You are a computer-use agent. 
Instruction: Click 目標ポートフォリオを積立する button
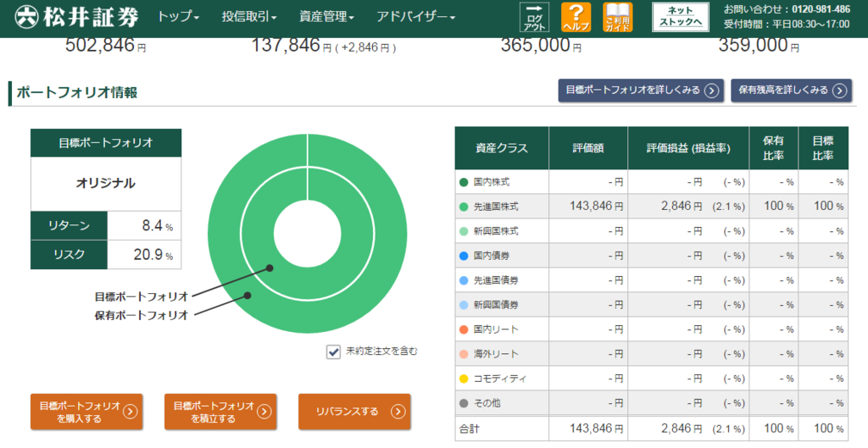coord(220,412)
